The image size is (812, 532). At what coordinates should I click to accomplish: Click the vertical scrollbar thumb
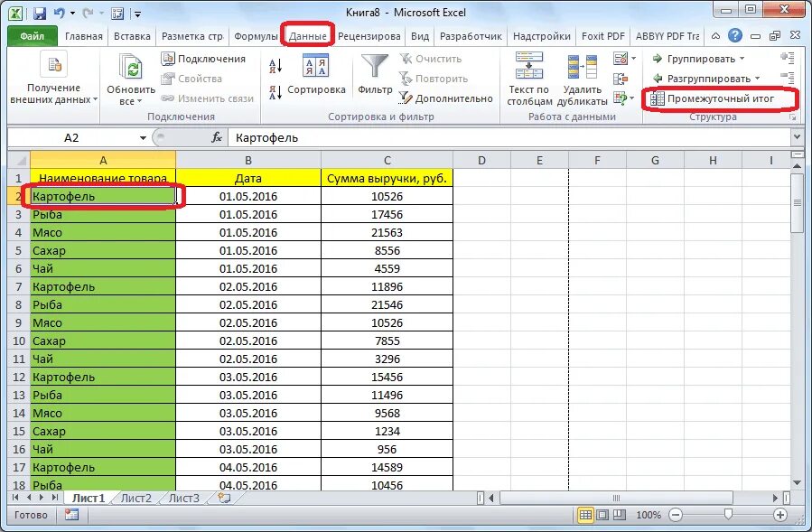pyautogui.click(x=797, y=203)
